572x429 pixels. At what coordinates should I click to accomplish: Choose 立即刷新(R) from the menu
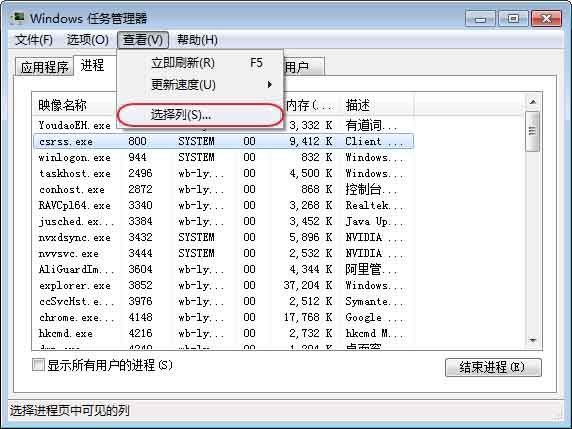(x=200, y=63)
